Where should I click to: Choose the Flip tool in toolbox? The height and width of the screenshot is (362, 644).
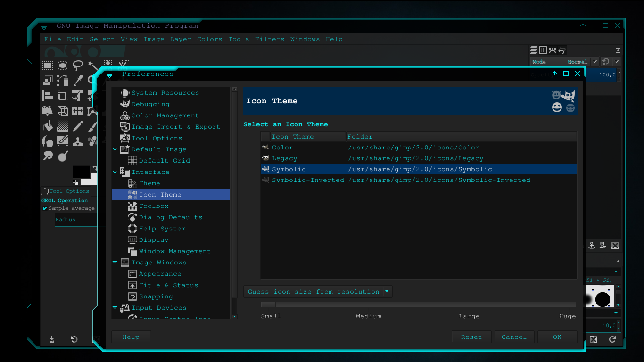[78, 111]
